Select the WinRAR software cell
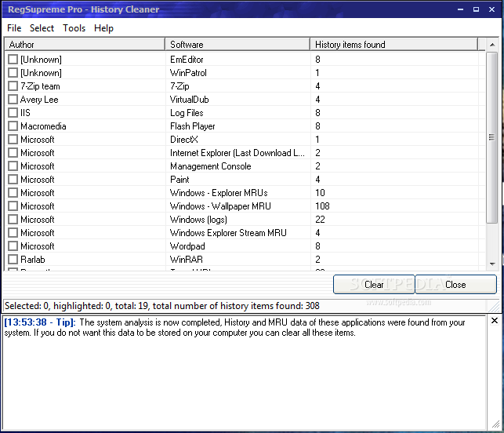 [187, 260]
